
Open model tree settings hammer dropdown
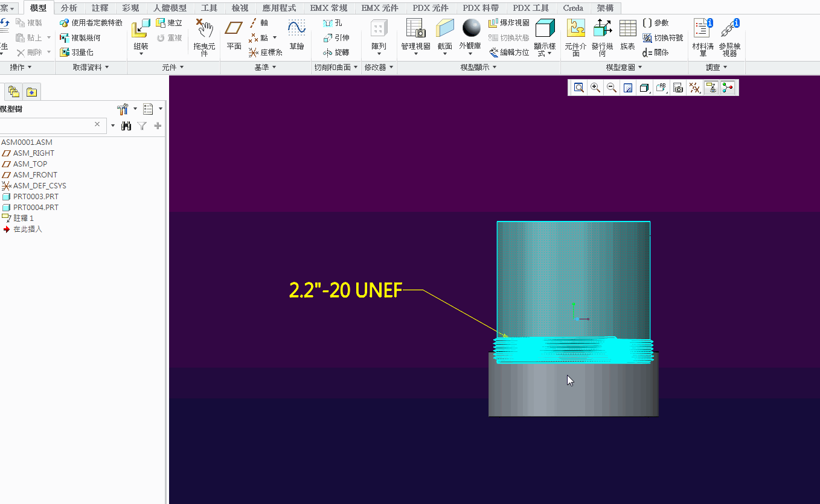(x=127, y=109)
